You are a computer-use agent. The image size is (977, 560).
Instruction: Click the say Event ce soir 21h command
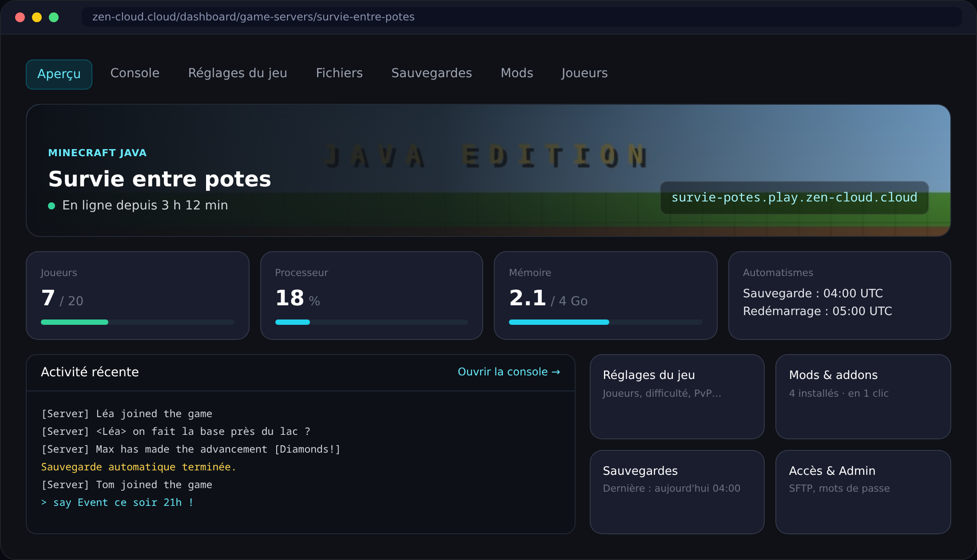[x=117, y=502]
